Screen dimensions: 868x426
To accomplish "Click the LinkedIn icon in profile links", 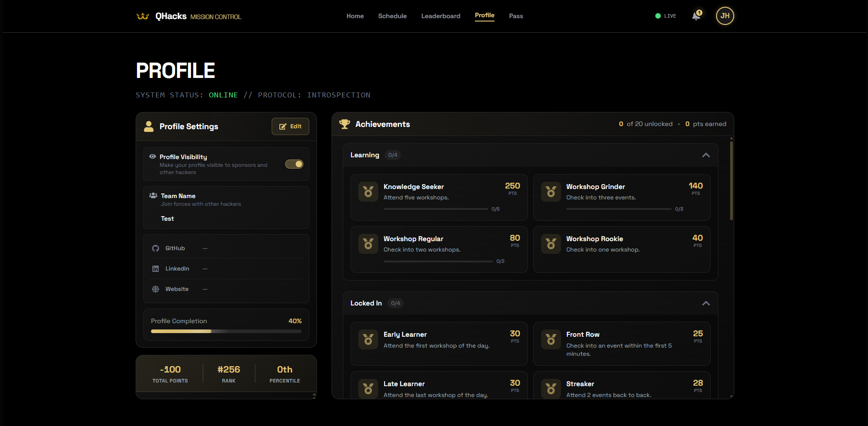I will [156, 269].
